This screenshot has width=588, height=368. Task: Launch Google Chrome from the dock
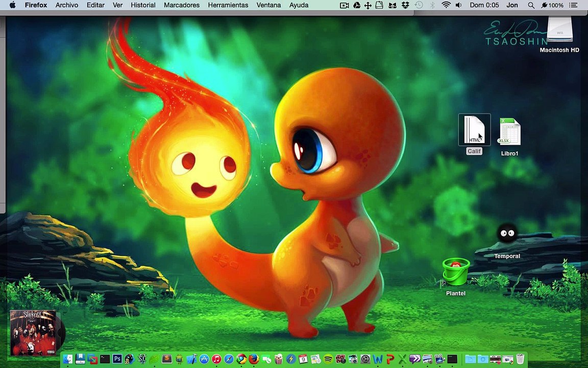pos(241,359)
